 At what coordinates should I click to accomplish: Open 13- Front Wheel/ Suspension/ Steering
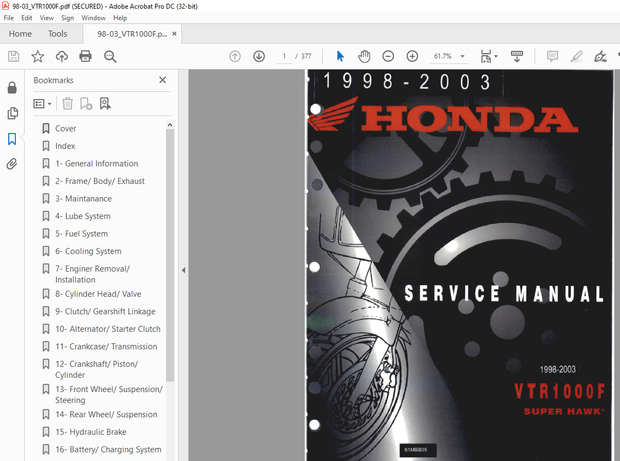coord(109,395)
